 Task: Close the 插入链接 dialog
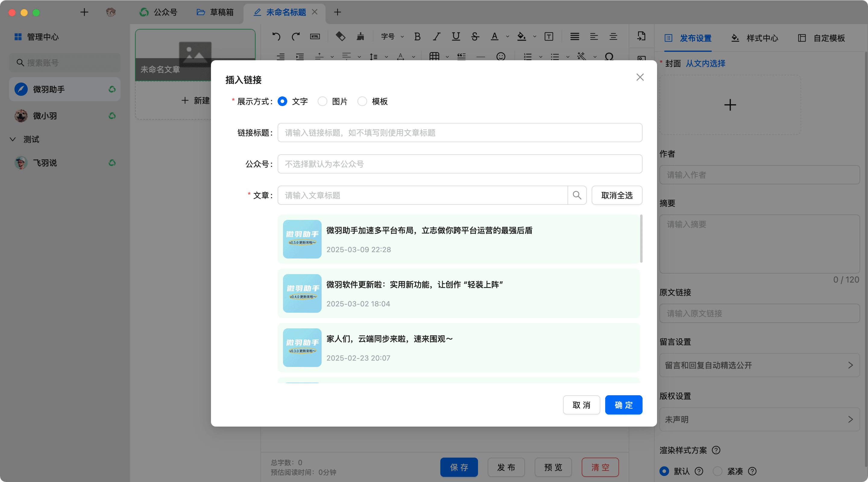(640, 77)
